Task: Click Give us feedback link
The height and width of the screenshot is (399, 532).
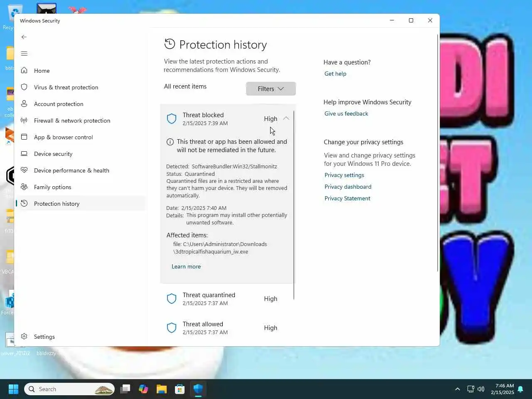Action: tap(346, 113)
